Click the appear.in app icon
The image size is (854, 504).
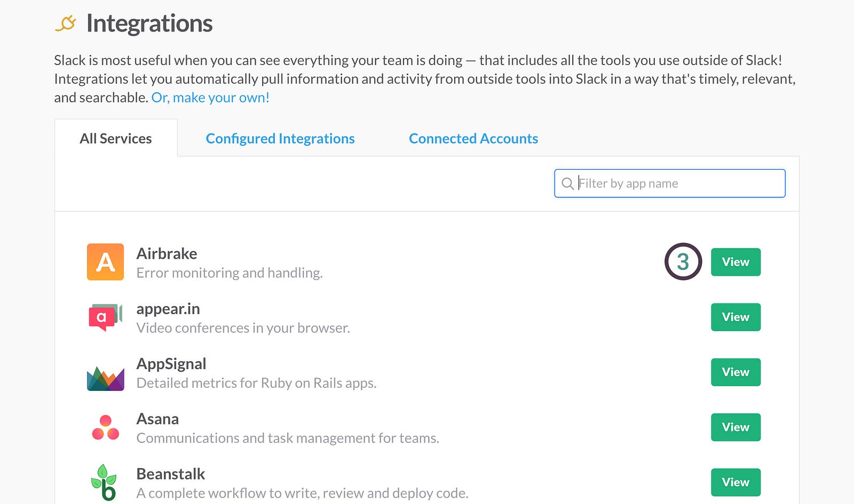tap(105, 317)
